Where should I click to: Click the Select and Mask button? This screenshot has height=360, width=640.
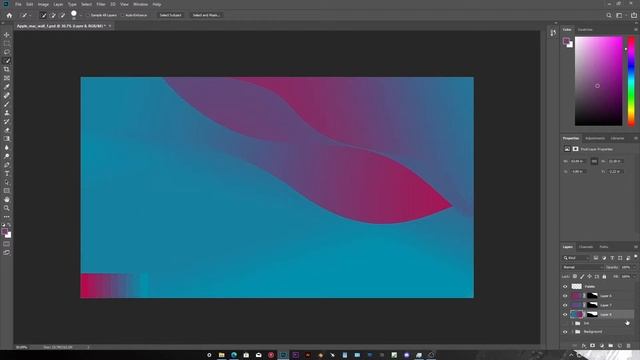(206, 15)
